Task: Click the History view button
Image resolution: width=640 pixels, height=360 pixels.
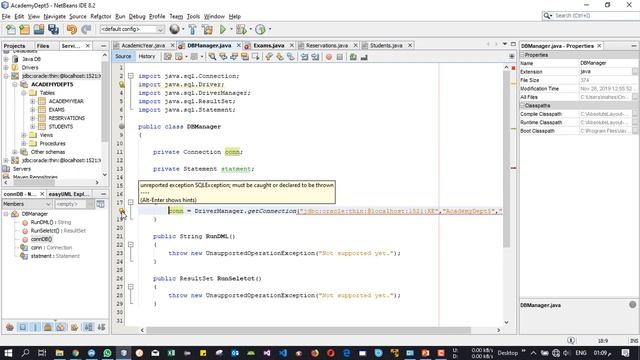Action: 147,56
